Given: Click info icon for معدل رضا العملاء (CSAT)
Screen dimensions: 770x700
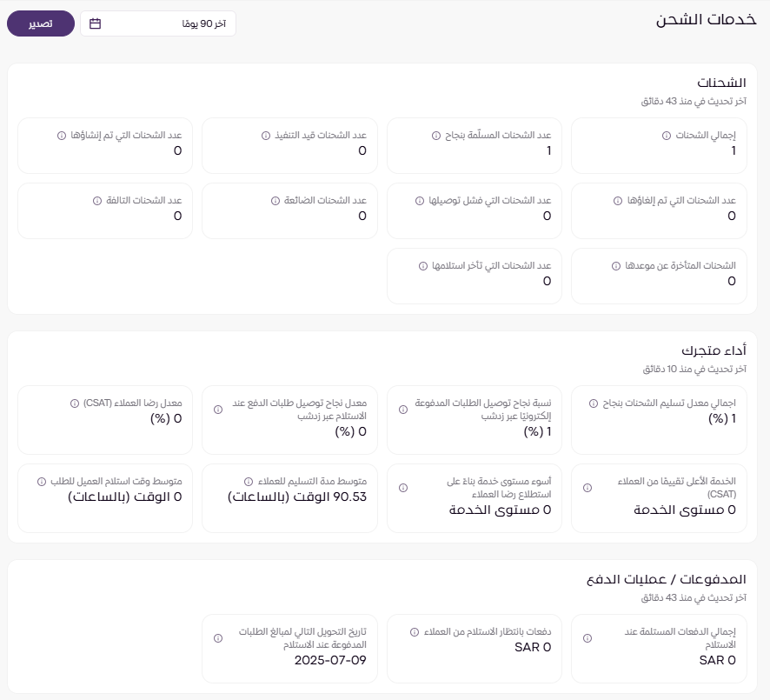Looking at the screenshot, I should click(75, 403).
